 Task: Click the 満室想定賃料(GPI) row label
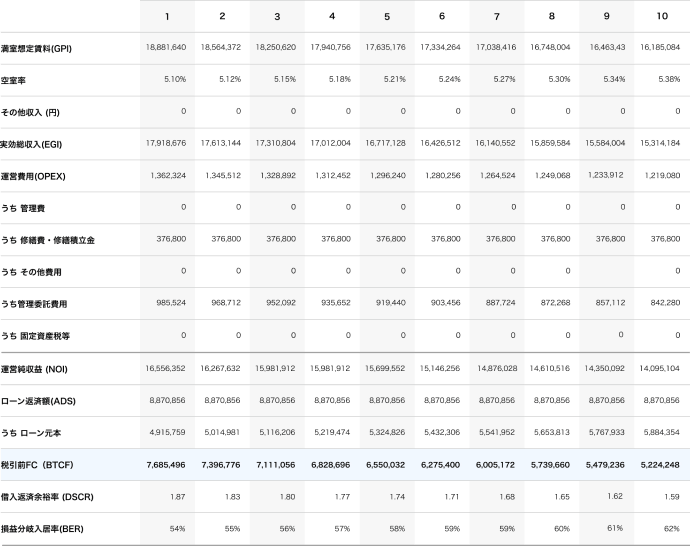pyautogui.click(x=36, y=48)
